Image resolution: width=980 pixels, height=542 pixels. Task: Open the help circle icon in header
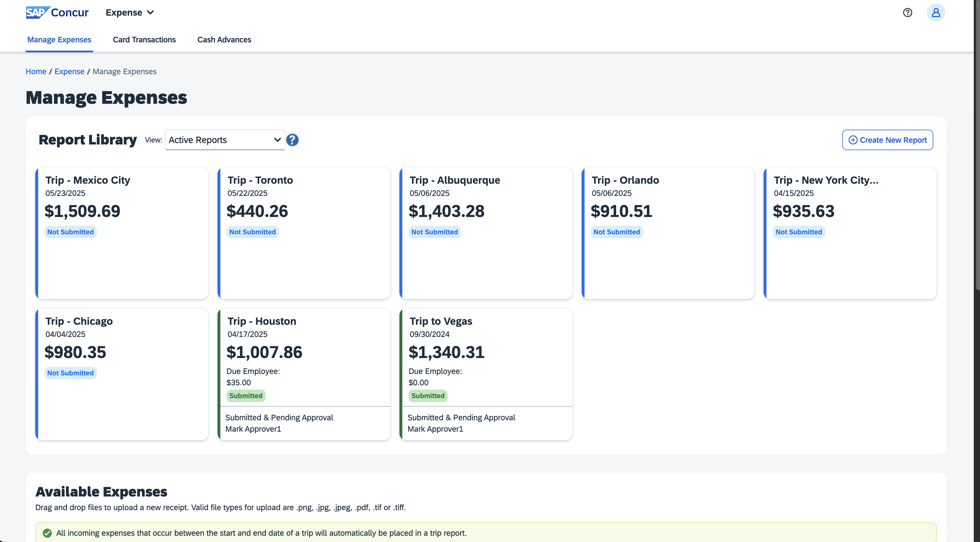coord(907,13)
